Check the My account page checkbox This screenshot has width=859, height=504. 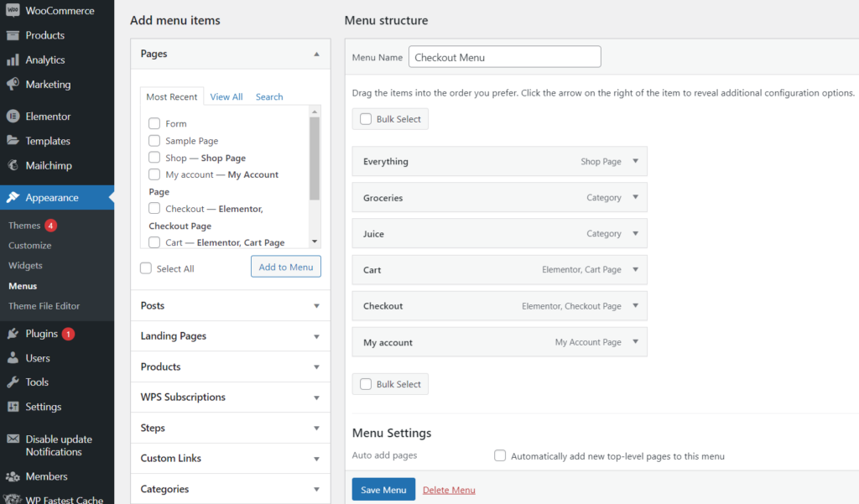154,174
